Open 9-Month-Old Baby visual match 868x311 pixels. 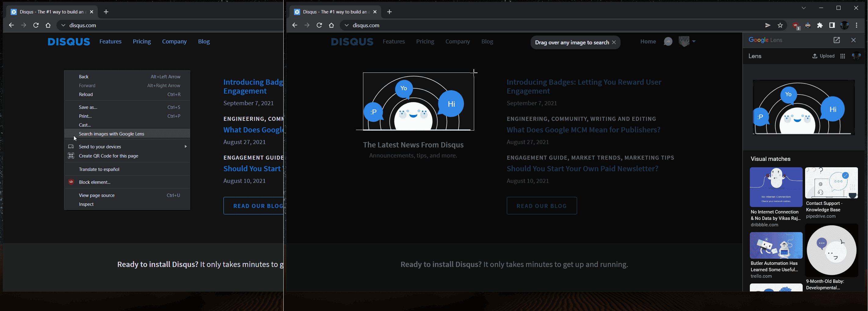click(831, 257)
